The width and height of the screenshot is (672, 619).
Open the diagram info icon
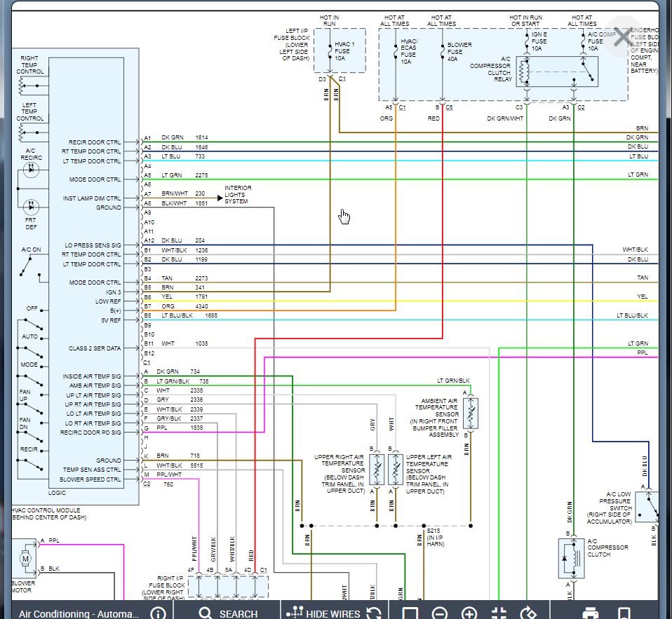pyautogui.click(x=158, y=613)
